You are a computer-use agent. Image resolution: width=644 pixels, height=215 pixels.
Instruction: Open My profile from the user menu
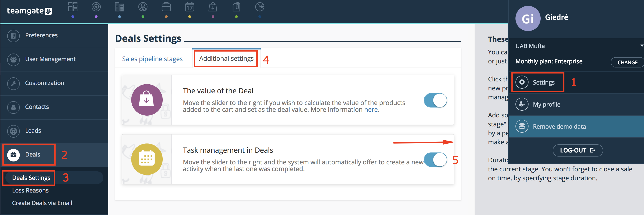coord(576,104)
